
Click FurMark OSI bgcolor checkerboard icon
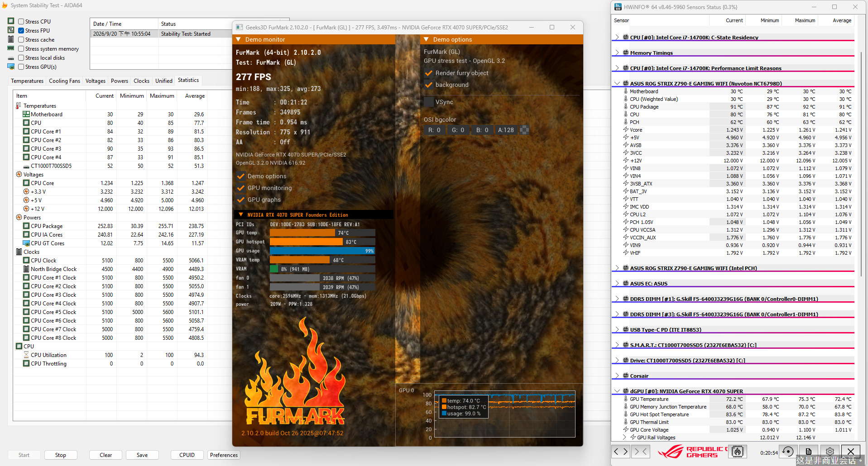click(524, 130)
